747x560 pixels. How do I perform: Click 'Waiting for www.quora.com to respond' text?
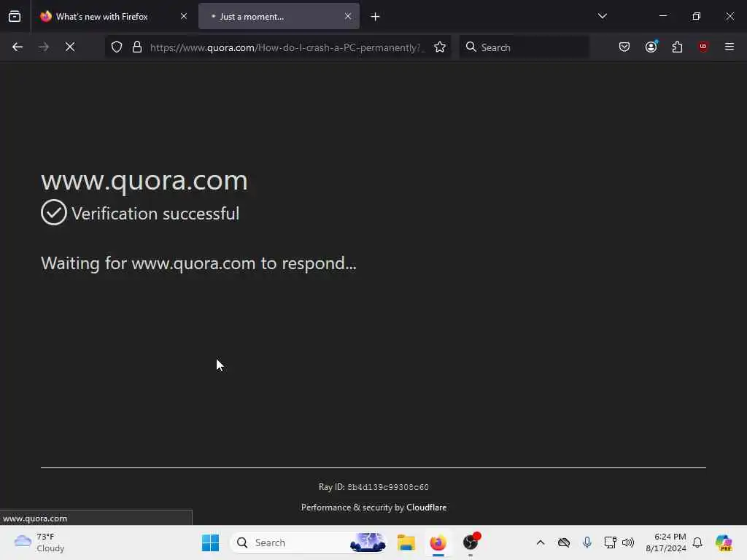tap(198, 263)
